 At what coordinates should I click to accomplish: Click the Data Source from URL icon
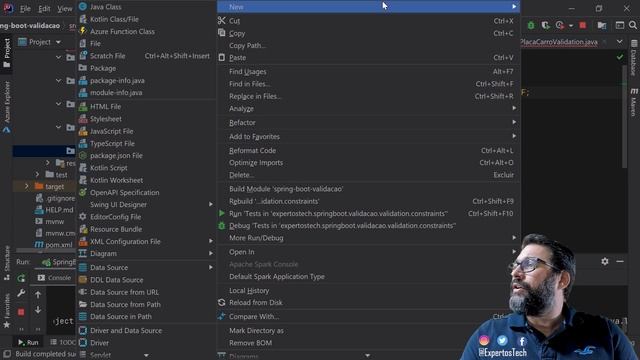coord(83,292)
